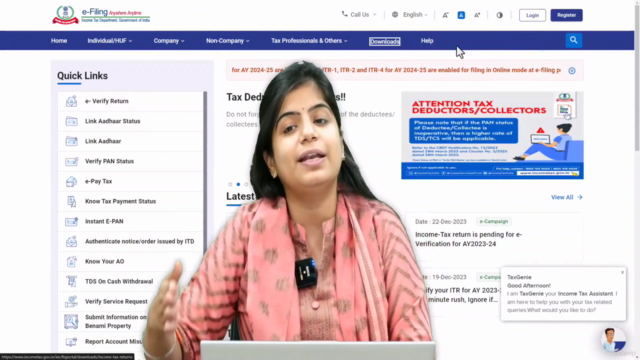
Task: Open the Help menu item
Action: tap(427, 41)
